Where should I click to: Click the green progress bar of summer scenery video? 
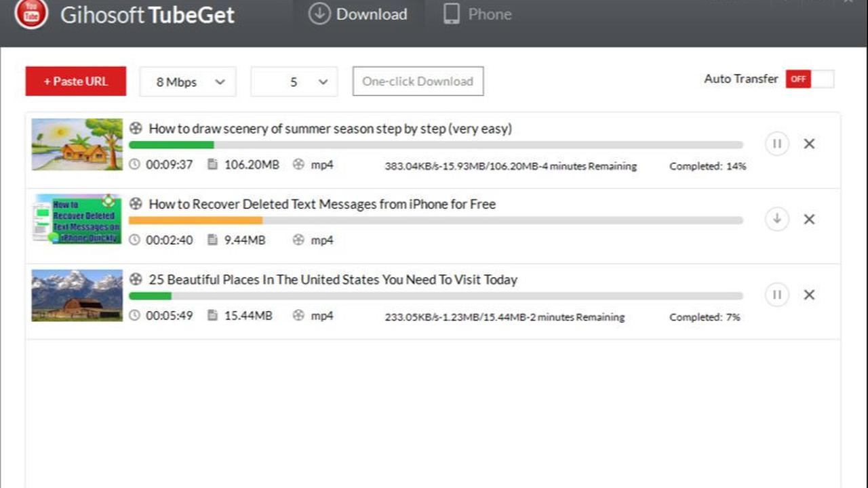(x=171, y=144)
